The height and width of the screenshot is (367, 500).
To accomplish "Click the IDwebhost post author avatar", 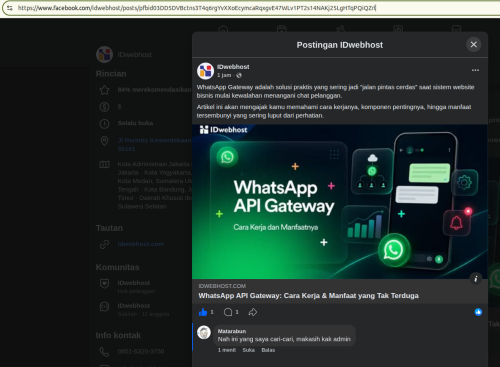I will point(205,71).
